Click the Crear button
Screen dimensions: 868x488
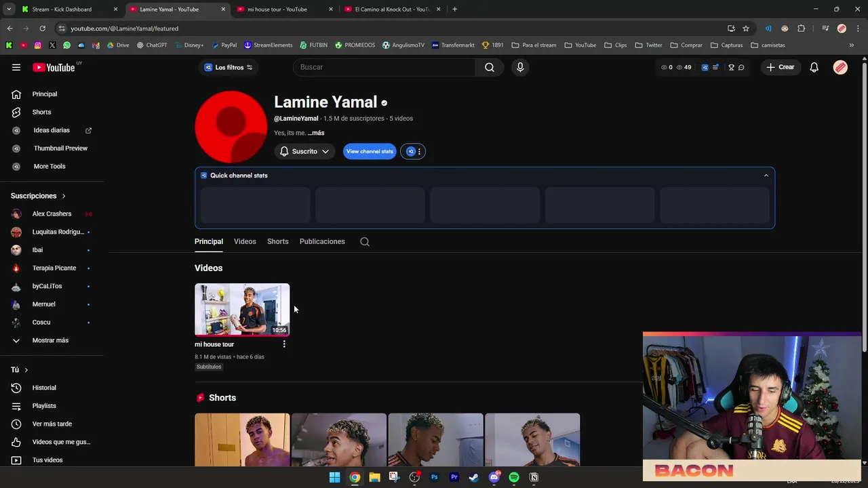pyautogui.click(x=780, y=67)
